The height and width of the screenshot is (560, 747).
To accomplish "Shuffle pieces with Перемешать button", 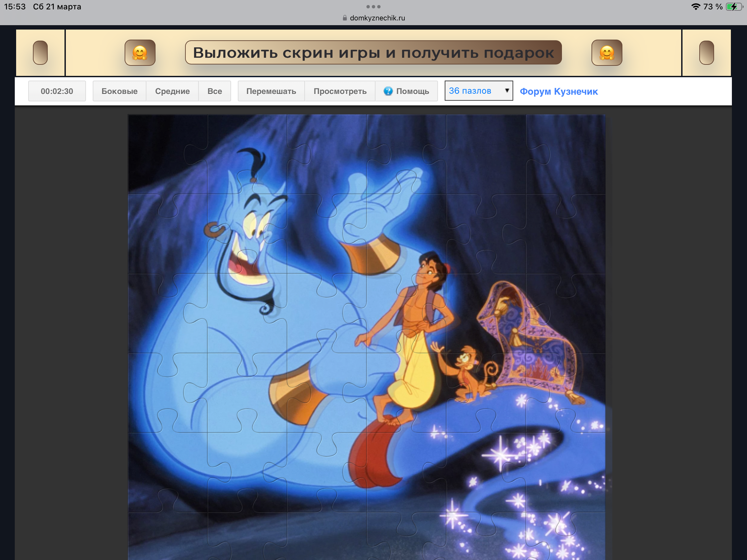I will [271, 91].
